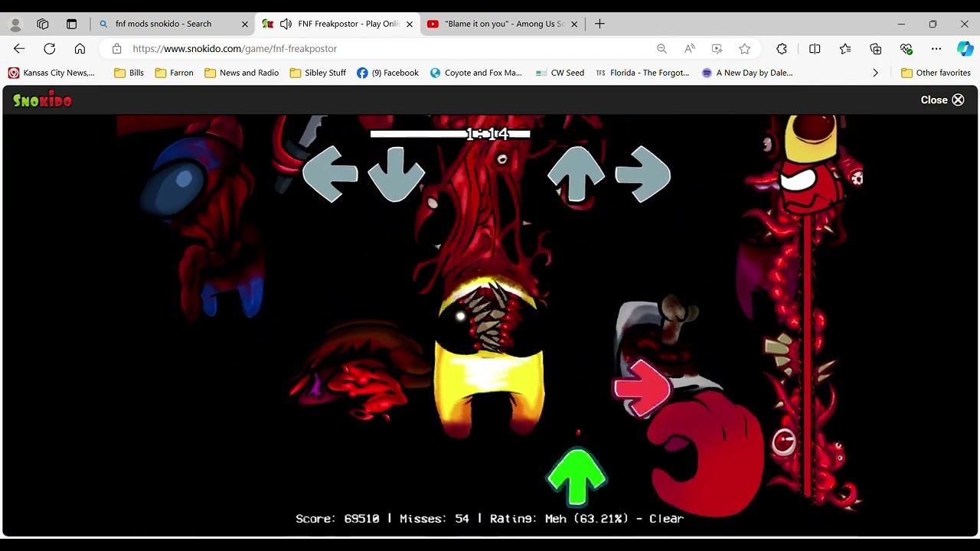Click the gray right arrow receptor

tap(642, 174)
